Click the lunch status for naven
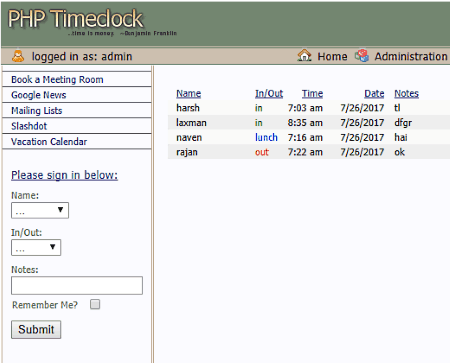 pyautogui.click(x=266, y=137)
